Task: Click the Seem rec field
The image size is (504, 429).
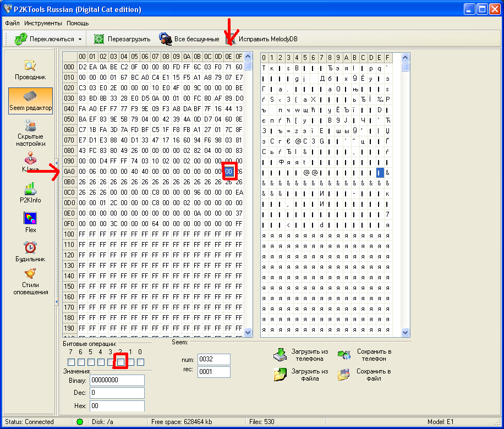Action: point(213,372)
